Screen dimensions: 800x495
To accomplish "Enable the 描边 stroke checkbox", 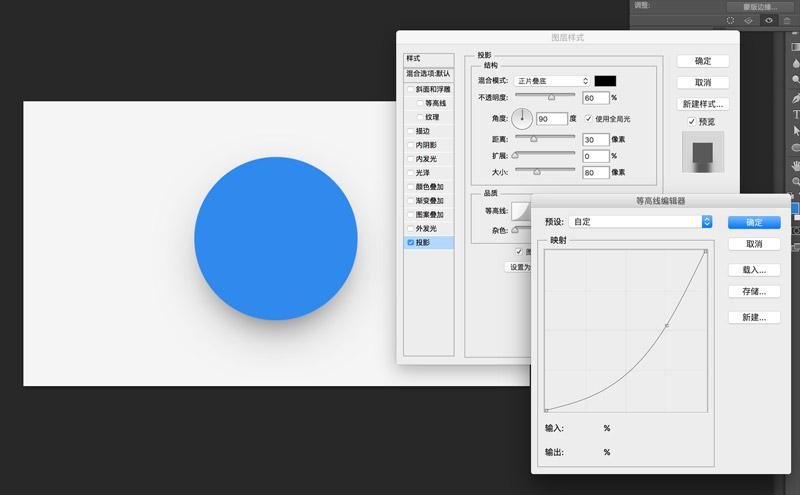I will (x=410, y=131).
